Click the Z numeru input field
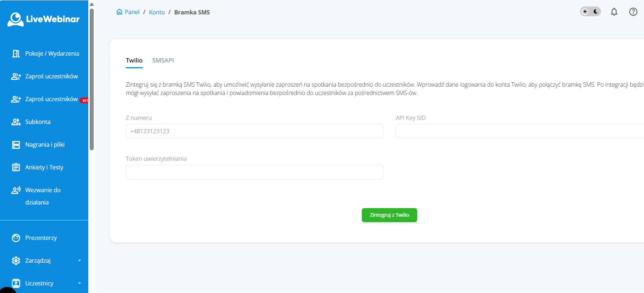The image size is (644, 293). 254,131
